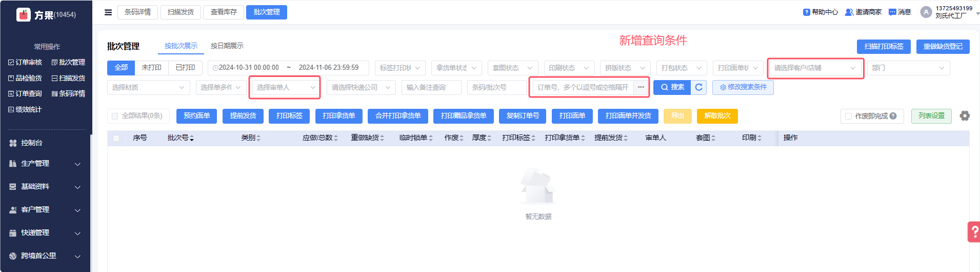The height and width of the screenshot is (272, 980).
Task: Open the 标签打印状态 dropdown
Action: pos(400,68)
